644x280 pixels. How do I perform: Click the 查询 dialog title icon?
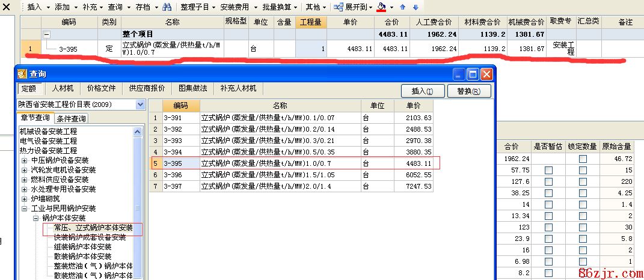click(x=22, y=75)
